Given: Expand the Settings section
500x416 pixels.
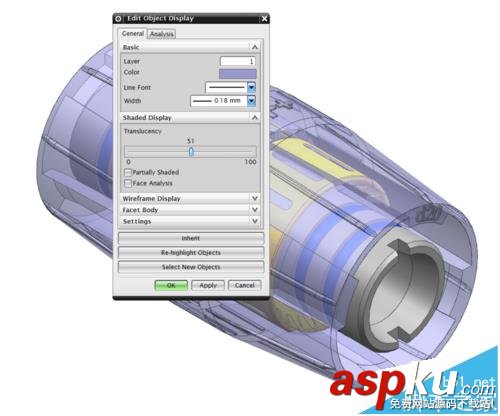Looking at the screenshot, I should click(255, 221).
